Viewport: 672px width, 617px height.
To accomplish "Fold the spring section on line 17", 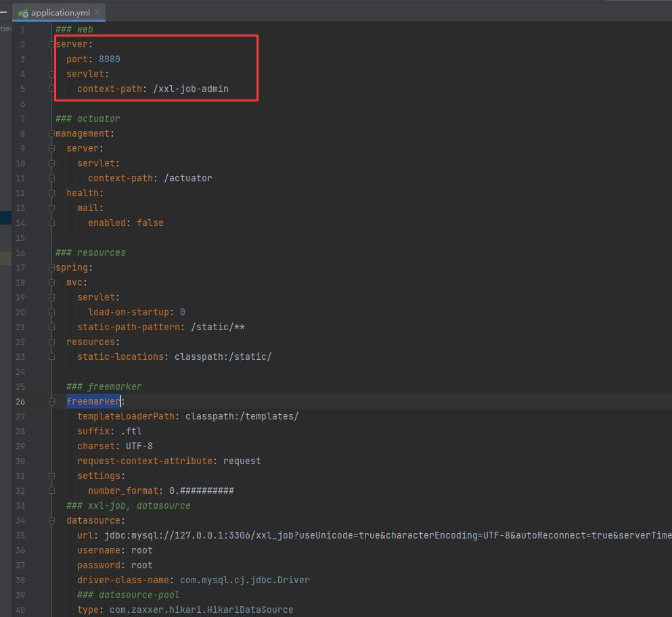I will click(51, 267).
